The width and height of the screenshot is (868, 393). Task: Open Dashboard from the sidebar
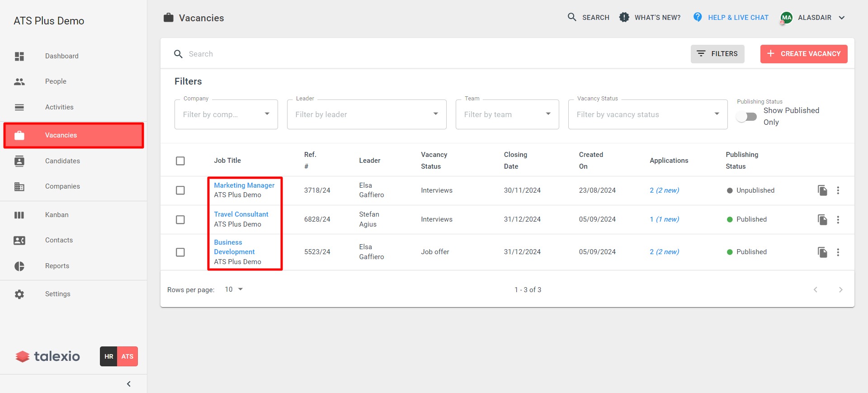point(62,56)
